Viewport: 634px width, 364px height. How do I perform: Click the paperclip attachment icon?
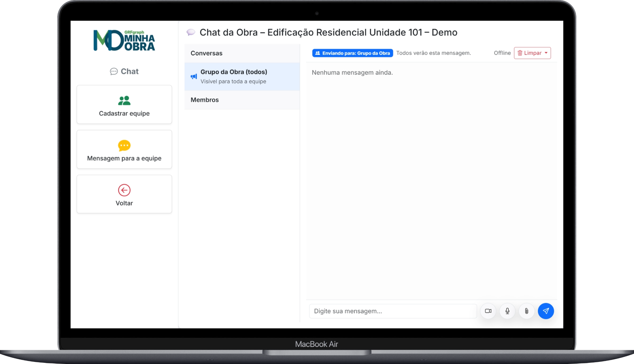[x=527, y=311]
